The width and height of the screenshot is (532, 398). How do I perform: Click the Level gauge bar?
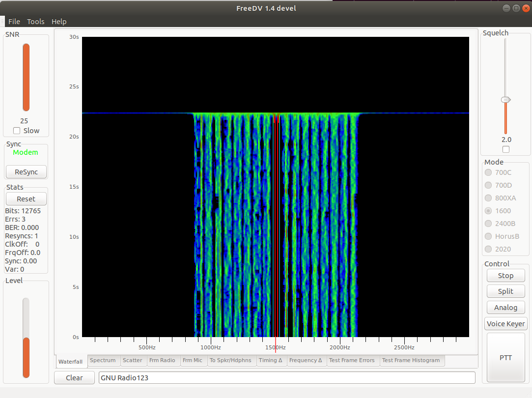tap(26, 338)
